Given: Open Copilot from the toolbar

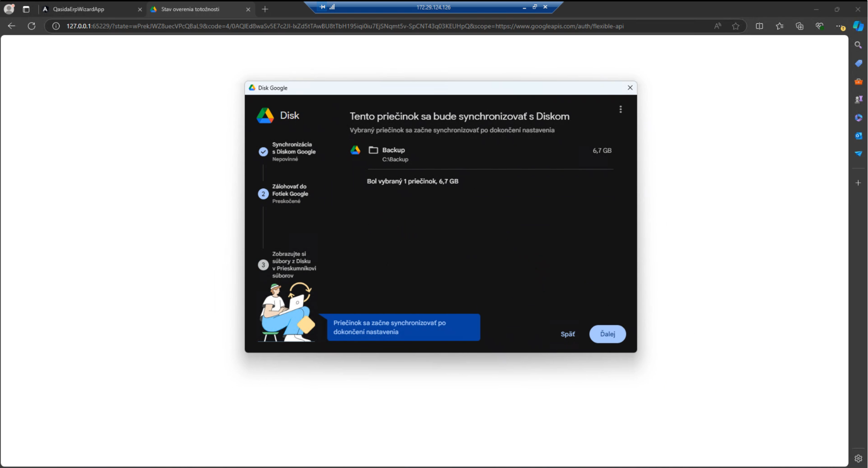Looking at the screenshot, I should pyautogui.click(x=858, y=26).
